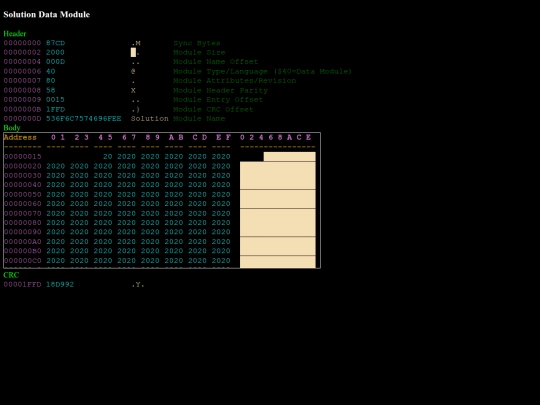Click body row address 000000B0
540x405 pixels.
click(22, 251)
